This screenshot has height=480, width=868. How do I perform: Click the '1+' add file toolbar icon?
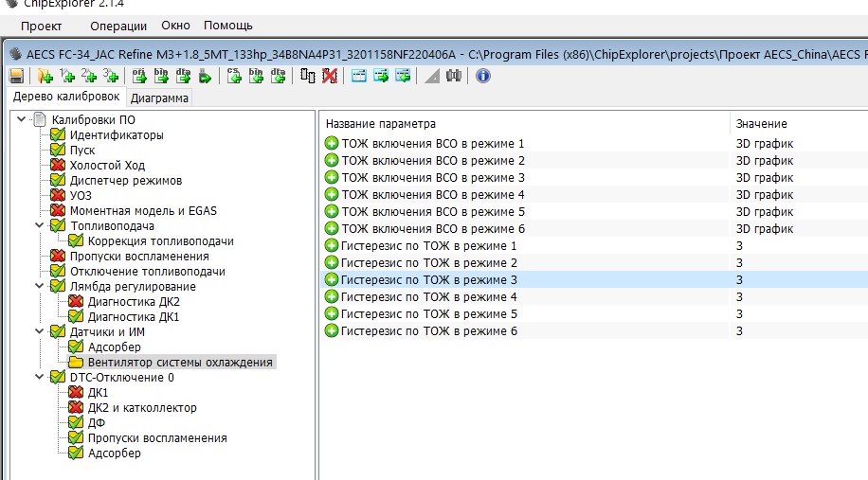(x=67, y=76)
